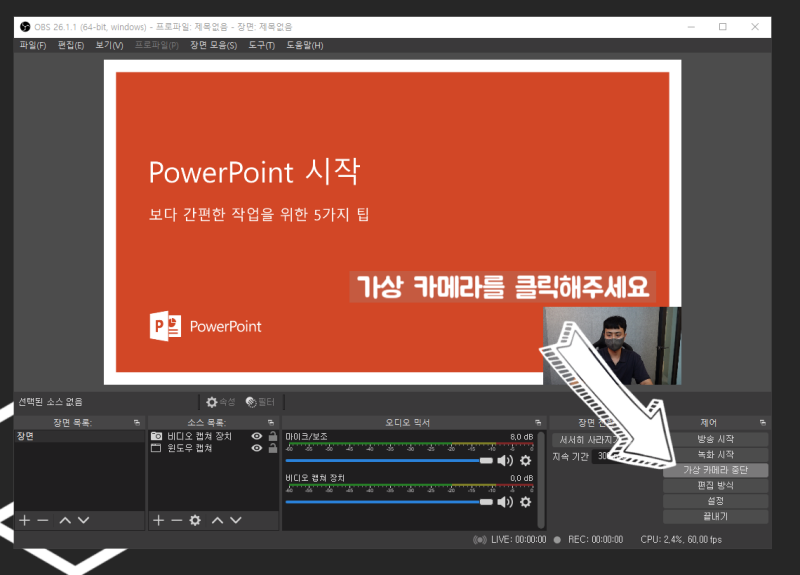800x575 pixels.
Task: Click the OBS logo in the title bar
Action: (x=25, y=27)
